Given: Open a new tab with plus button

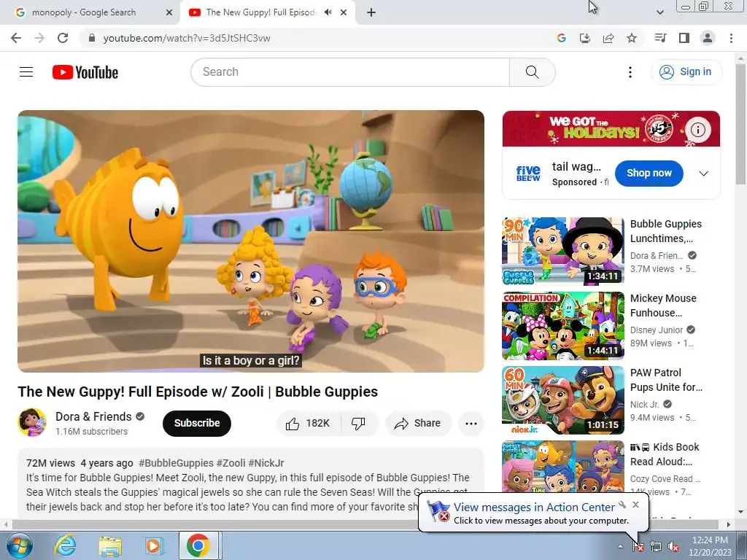Looking at the screenshot, I should tap(371, 12).
